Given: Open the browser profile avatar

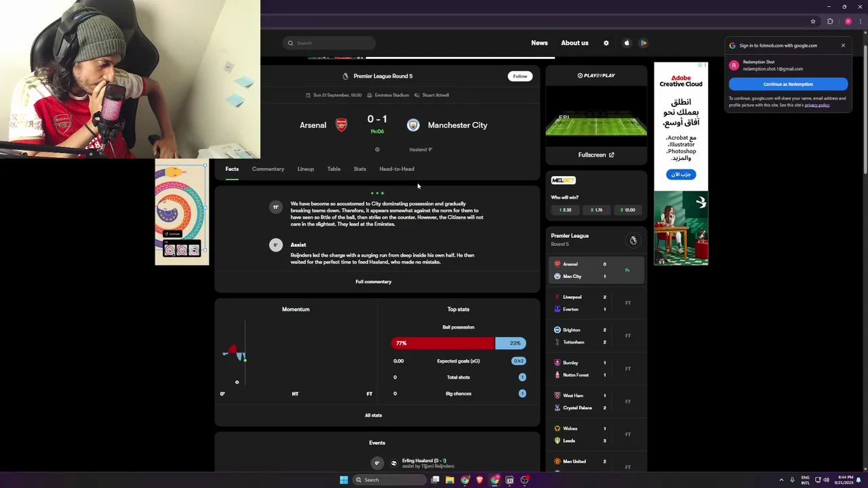Looking at the screenshot, I should tap(848, 21).
